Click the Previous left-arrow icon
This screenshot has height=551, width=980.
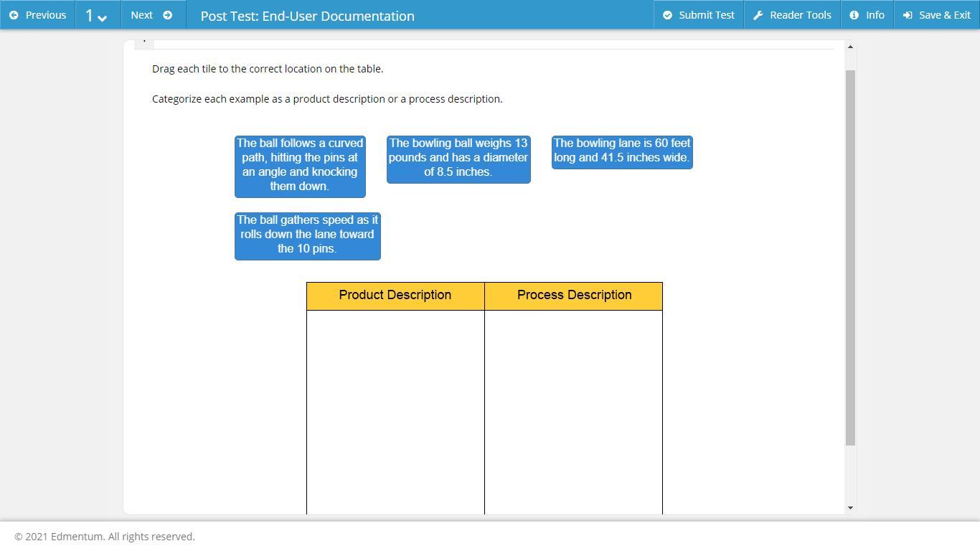(14, 15)
